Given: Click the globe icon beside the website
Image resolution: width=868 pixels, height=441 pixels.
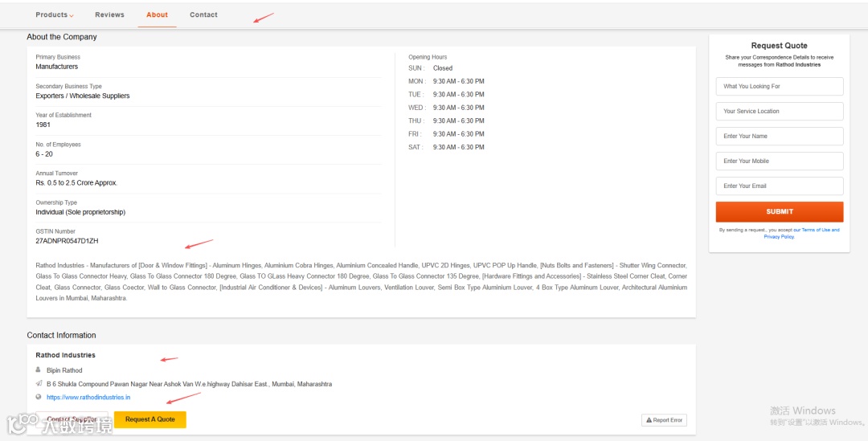Looking at the screenshot, I should [39, 397].
